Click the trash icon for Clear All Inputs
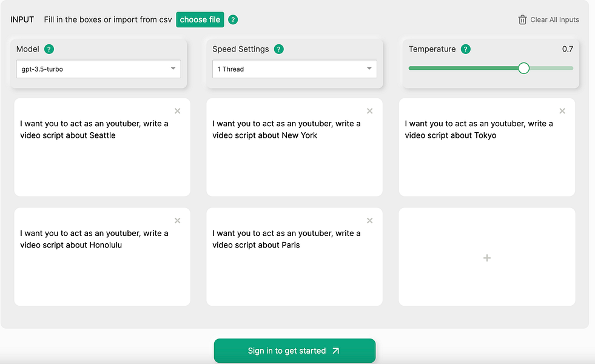 coord(522,19)
